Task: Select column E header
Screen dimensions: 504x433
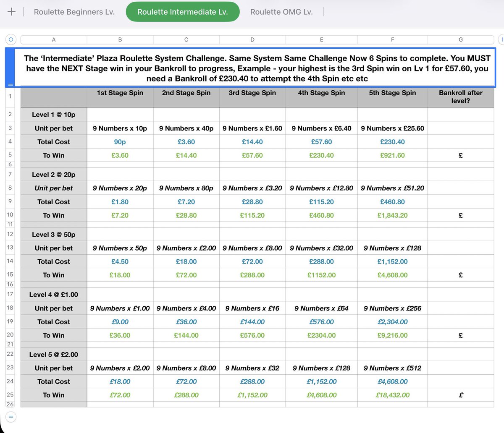Action: 322,39
